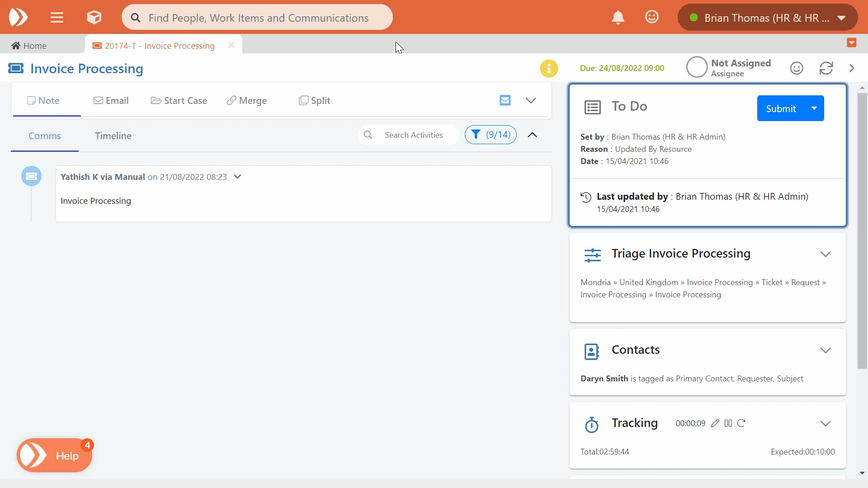
Task: Click the blue mail icon
Action: [505, 100]
